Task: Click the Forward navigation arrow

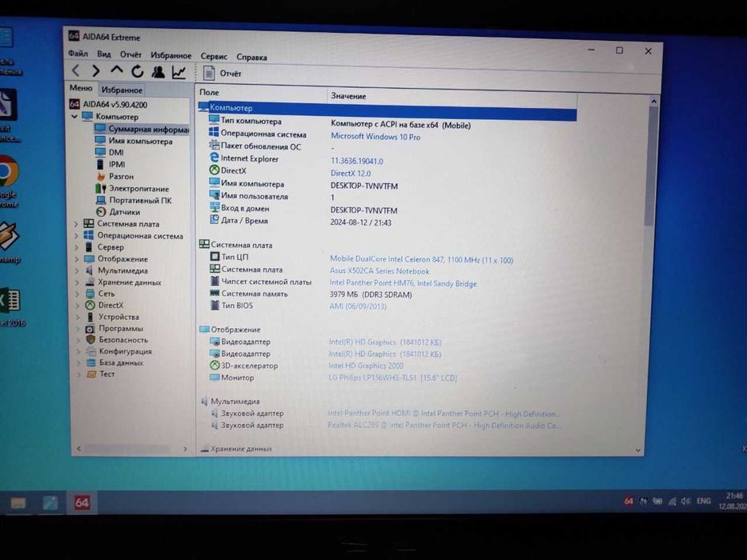Action: tap(96, 71)
